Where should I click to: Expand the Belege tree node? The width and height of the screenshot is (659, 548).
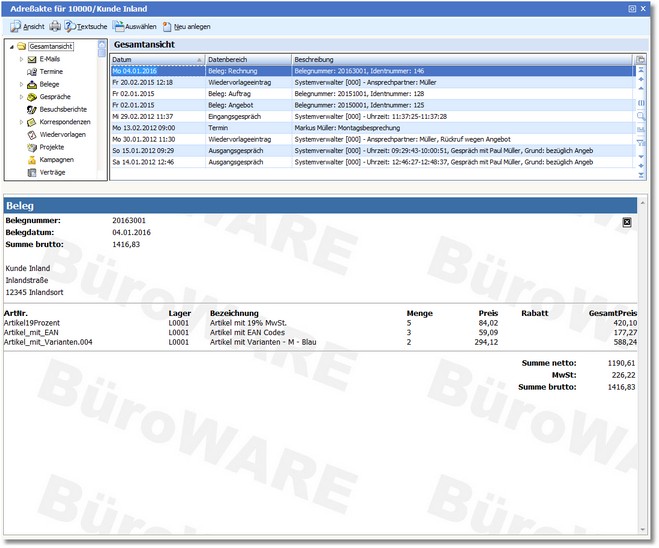pyautogui.click(x=21, y=85)
